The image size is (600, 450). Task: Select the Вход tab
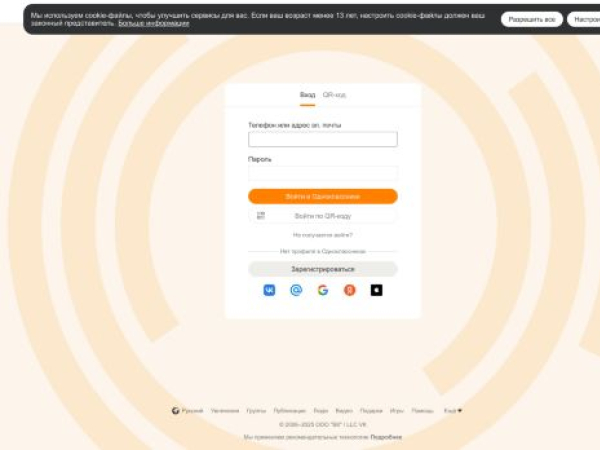click(x=307, y=95)
